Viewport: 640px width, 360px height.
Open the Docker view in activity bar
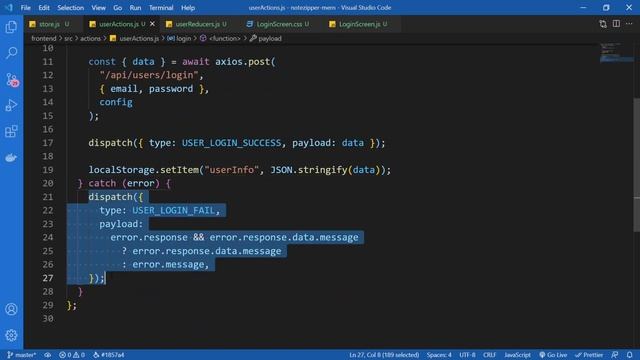click(x=11, y=158)
